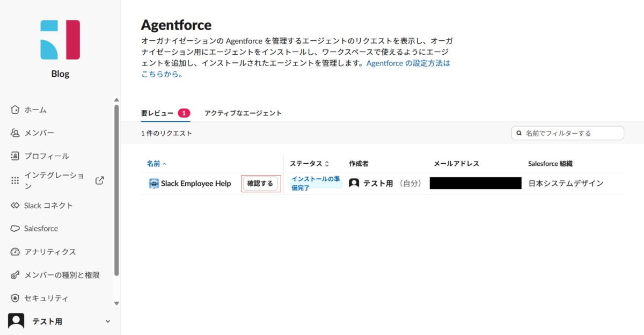Viewport: 644px width, 335px height.
Task: Click the red 1 badge on 要レビュー
Action: pos(184,113)
